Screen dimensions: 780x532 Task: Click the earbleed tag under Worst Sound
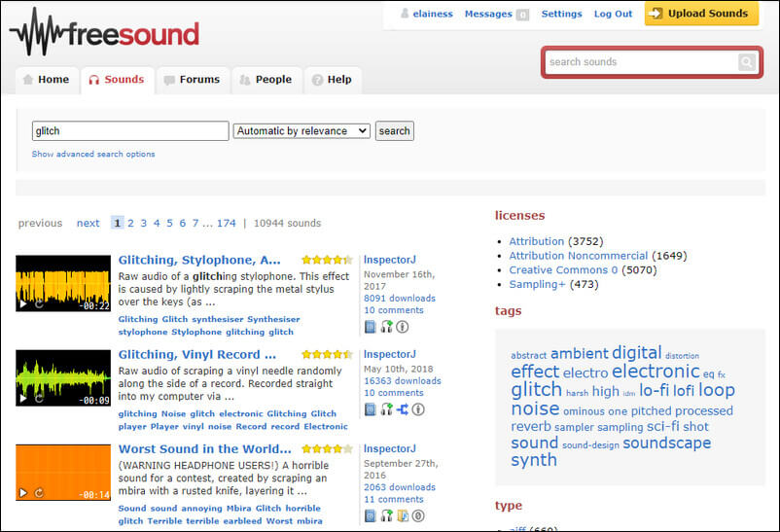[x=242, y=521]
